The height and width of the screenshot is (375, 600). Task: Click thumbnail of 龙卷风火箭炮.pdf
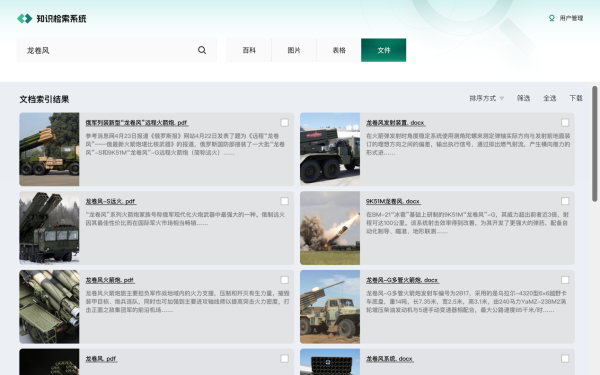[49, 307]
